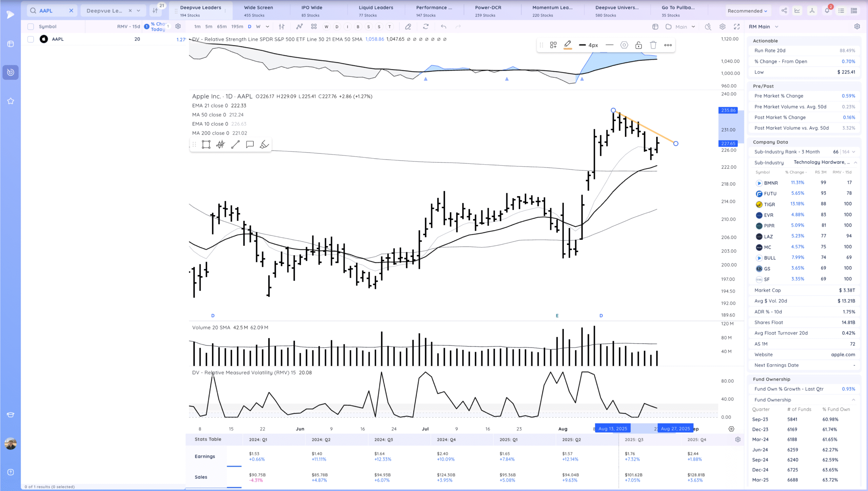
Task: Open the chart layout grid icon
Action: (x=314, y=26)
